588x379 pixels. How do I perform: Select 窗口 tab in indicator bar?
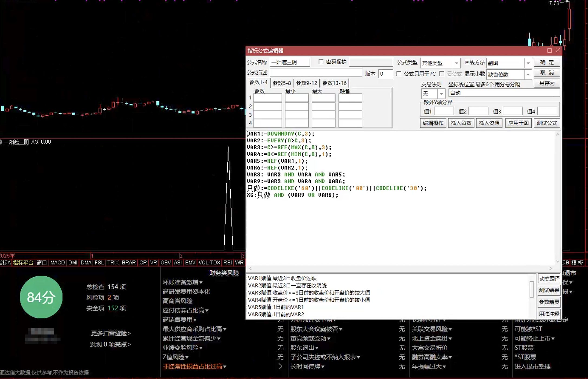pos(41,263)
